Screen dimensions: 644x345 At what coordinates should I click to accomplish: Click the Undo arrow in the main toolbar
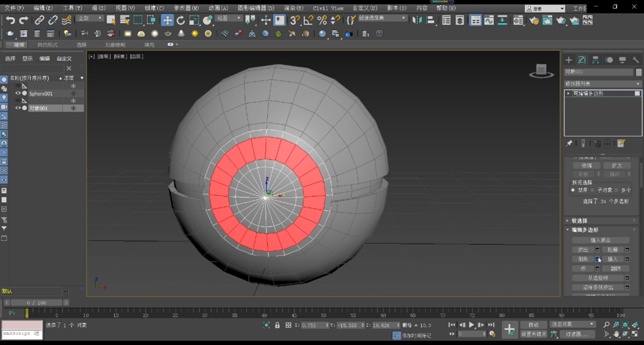tap(10, 20)
